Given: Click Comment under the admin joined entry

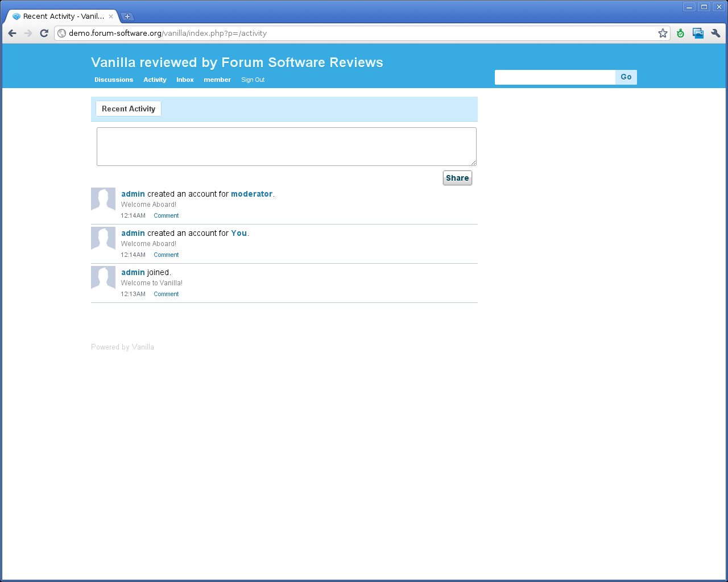Looking at the screenshot, I should (166, 294).
